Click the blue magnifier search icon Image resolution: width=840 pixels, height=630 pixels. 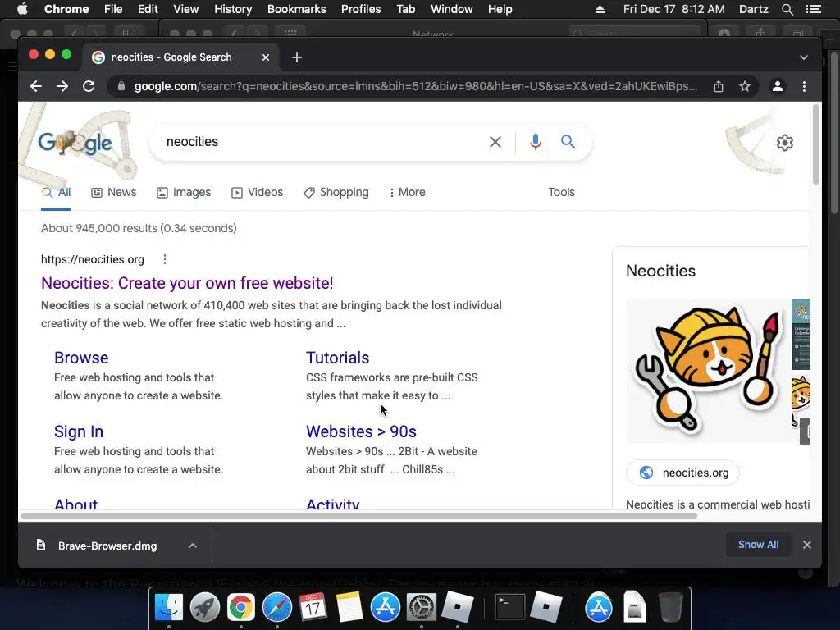point(568,141)
